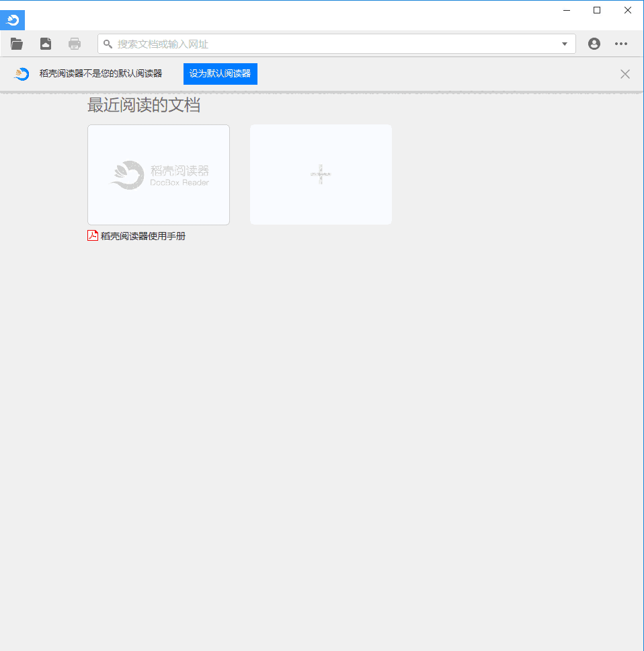This screenshot has width=644, height=651.
Task: Click the blue DocBox Reader tab icon
Action: pyautogui.click(x=12, y=20)
